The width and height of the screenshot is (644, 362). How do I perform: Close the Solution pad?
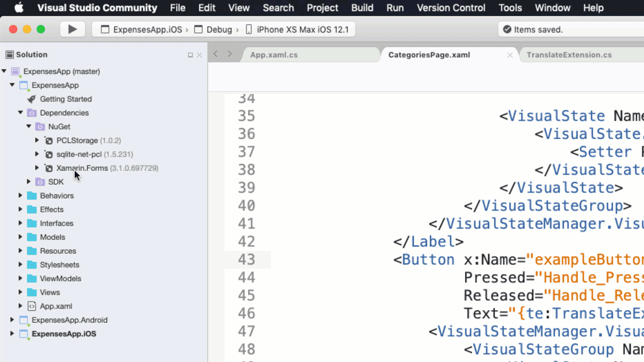point(200,55)
